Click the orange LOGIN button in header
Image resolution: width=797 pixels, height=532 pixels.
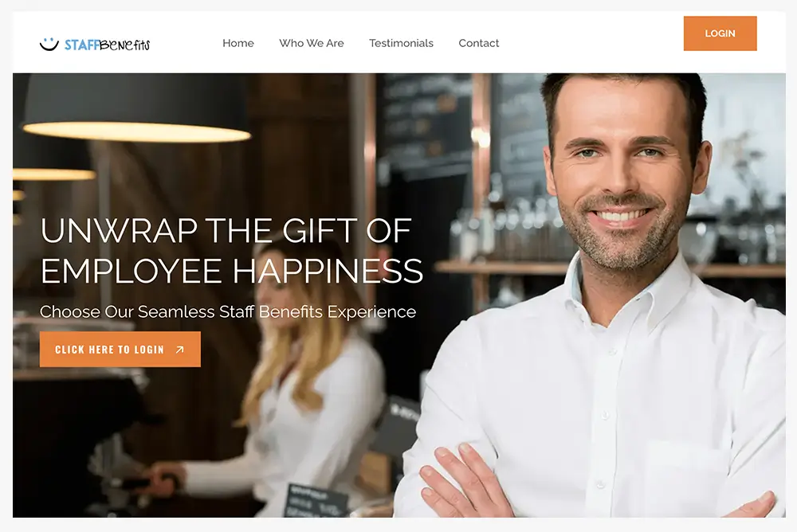(x=720, y=33)
